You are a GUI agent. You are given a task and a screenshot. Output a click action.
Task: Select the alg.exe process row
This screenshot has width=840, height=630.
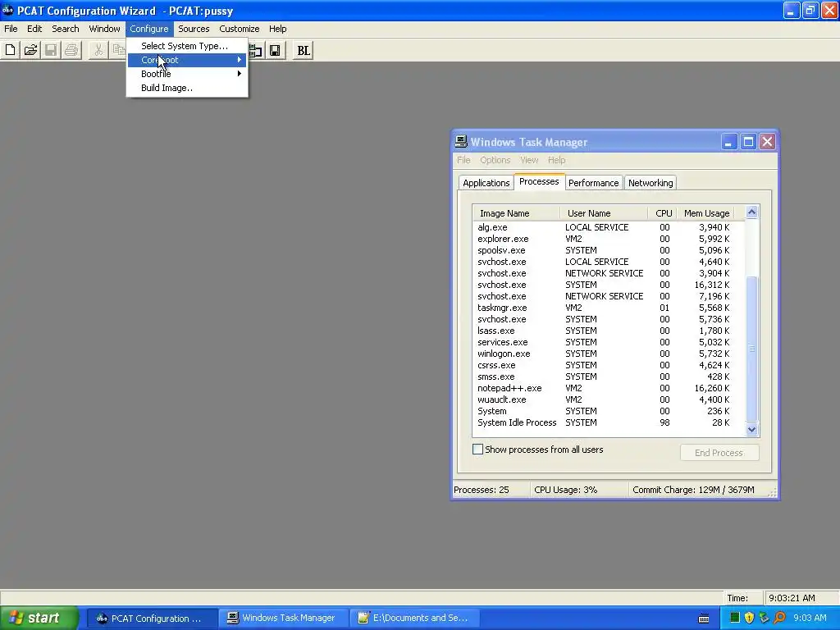tap(609, 228)
